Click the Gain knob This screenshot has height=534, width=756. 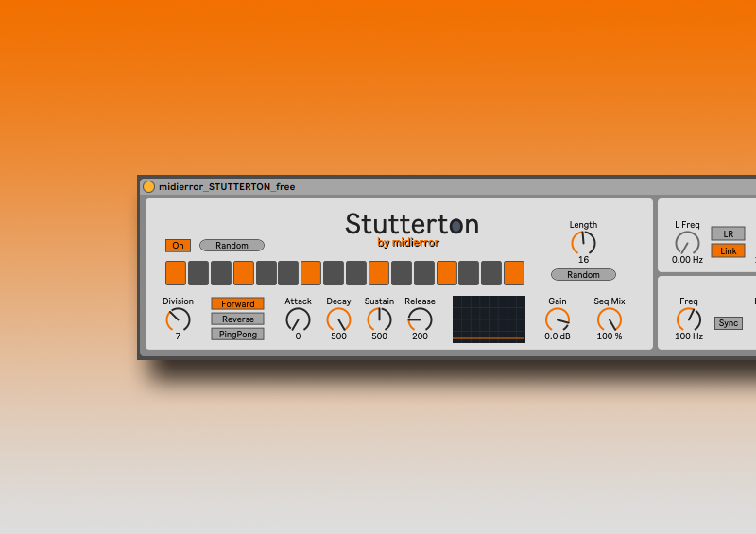(x=558, y=319)
